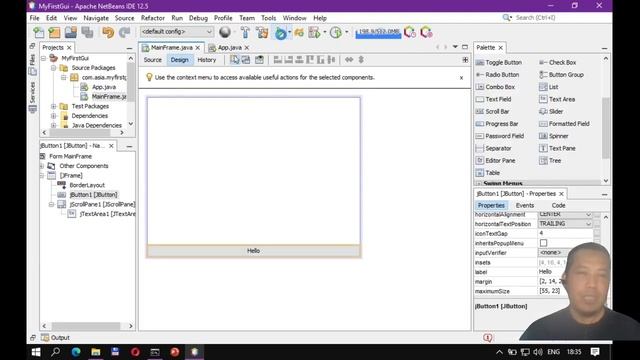Close the MainFrame.java tab

[x=198, y=48]
